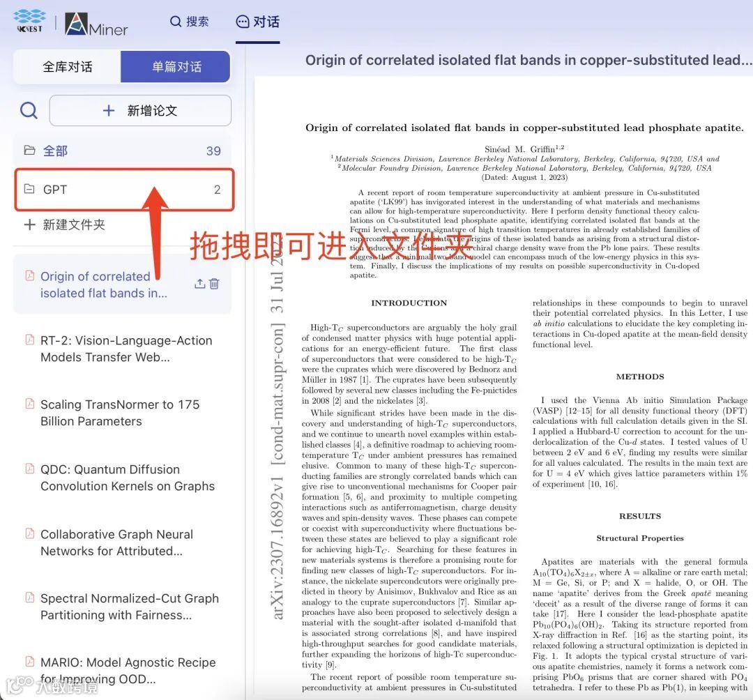753x700 pixels.
Task: Select the 全库对话 tab
Action: pyautogui.click(x=67, y=67)
